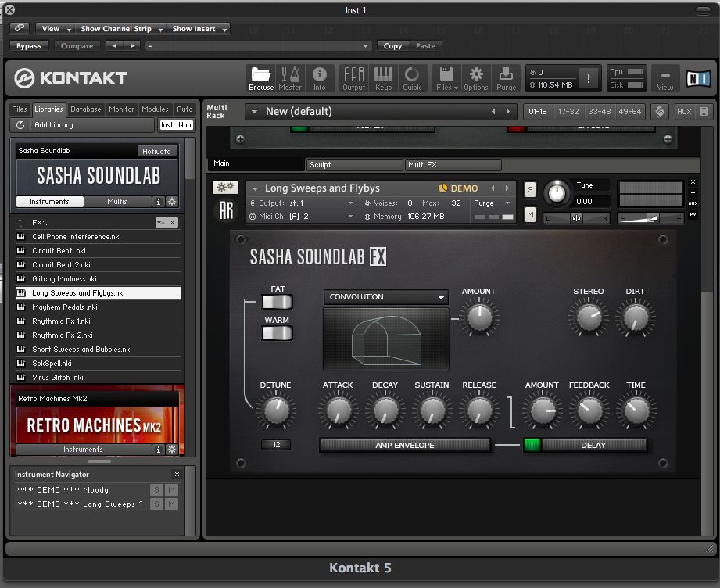The image size is (720, 588).
Task: Toggle the Bypass button
Action: click(29, 46)
